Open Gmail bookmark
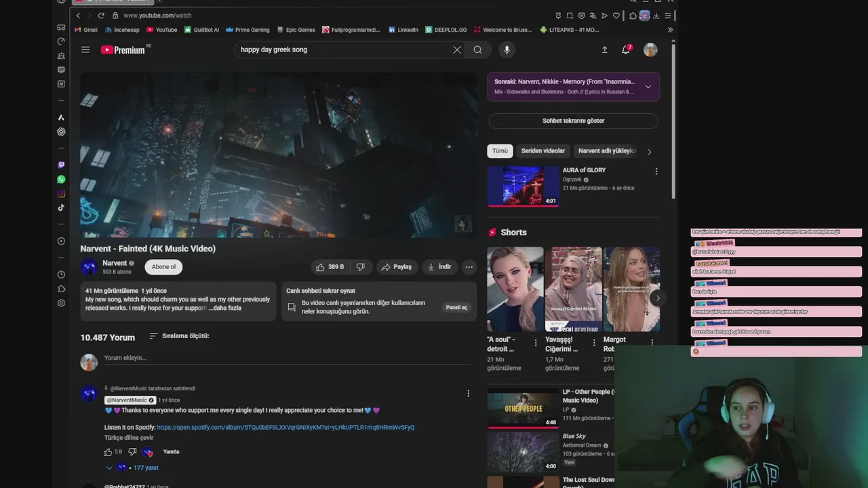868x488 pixels. [x=85, y=30]
